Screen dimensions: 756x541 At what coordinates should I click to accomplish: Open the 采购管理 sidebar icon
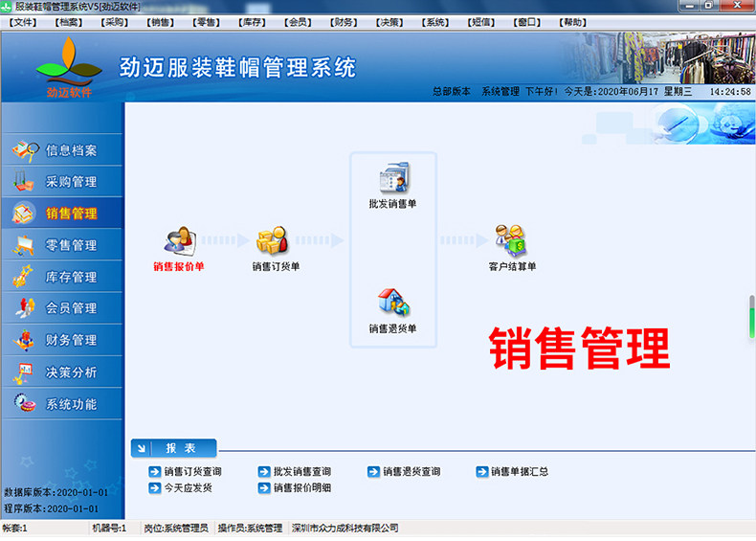(x=24, y=181)
